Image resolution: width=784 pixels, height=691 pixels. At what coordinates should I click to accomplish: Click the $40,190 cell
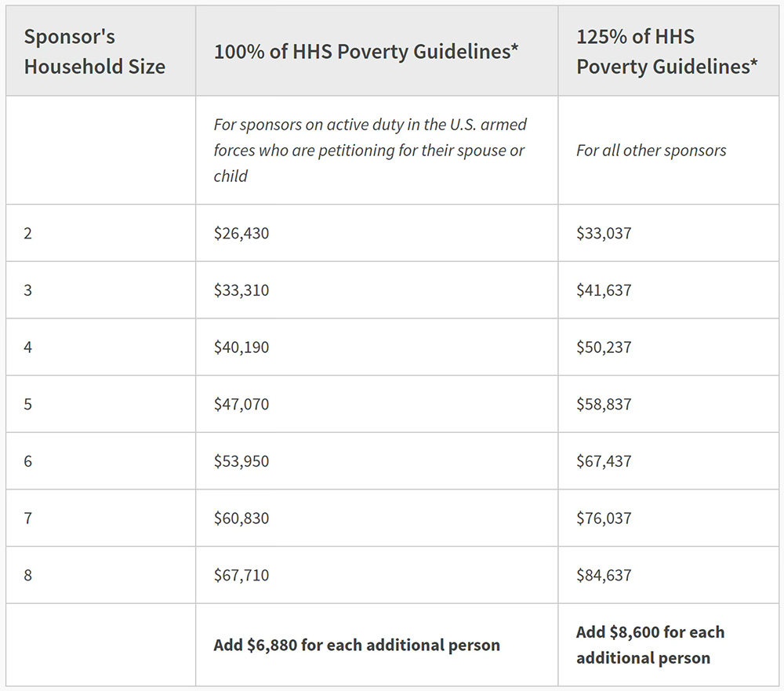(241, 347)
